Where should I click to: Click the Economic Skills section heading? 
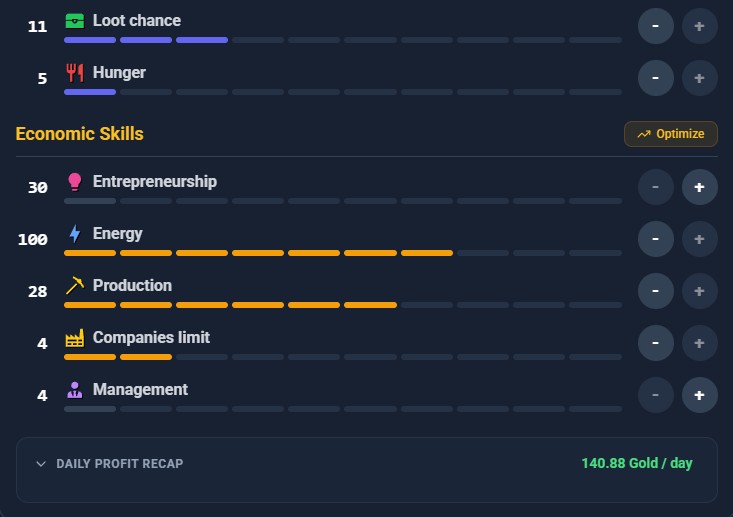click(x=79, y=134)
